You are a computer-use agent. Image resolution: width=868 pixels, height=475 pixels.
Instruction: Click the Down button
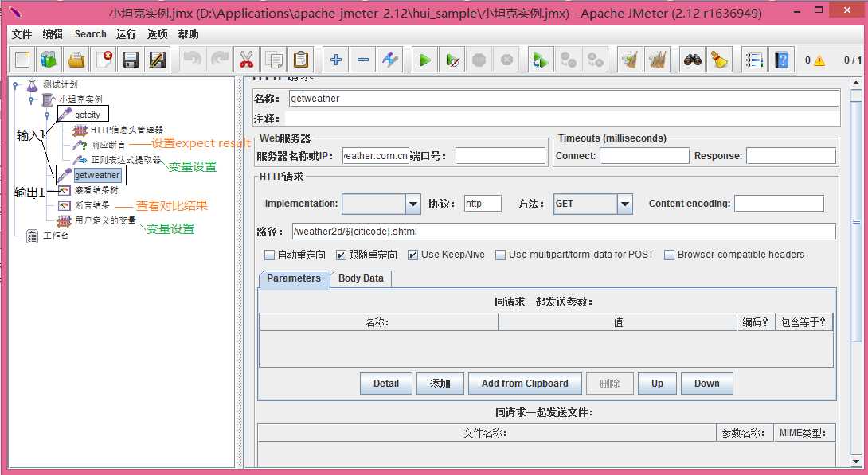(707, 384)
